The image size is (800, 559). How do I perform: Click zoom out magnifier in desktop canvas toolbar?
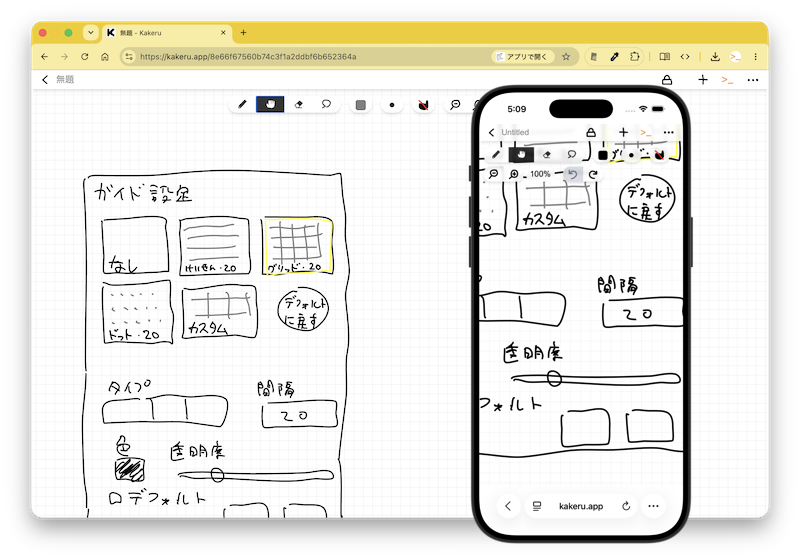pyautogui.click(x=455, y=105)
